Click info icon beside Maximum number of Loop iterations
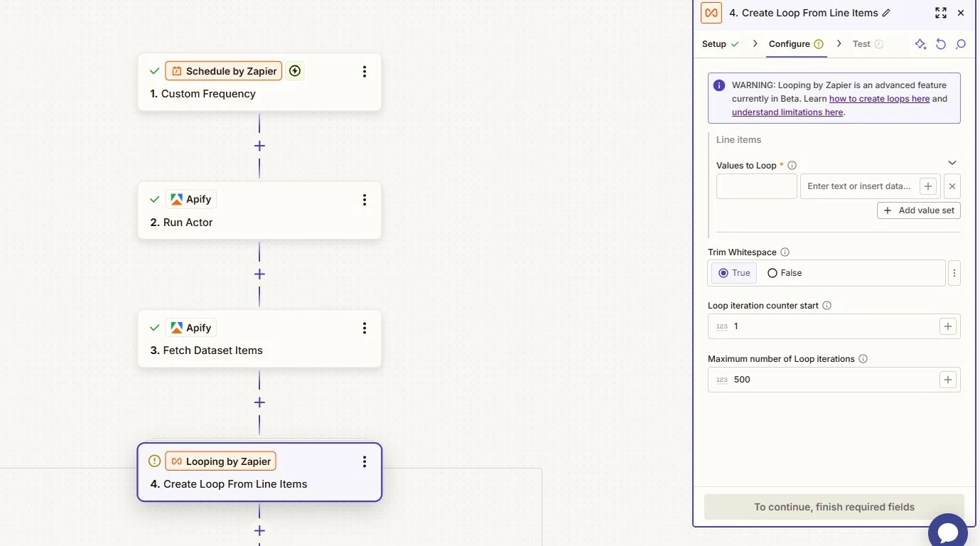980x546 pixels. pos(863,359)
